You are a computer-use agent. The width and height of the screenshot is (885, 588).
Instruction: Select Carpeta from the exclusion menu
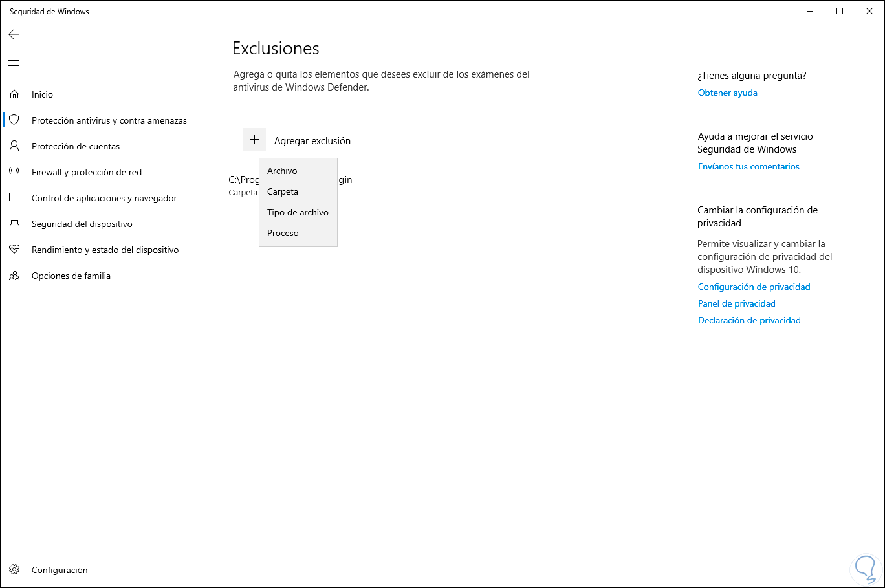click(298, 191)
